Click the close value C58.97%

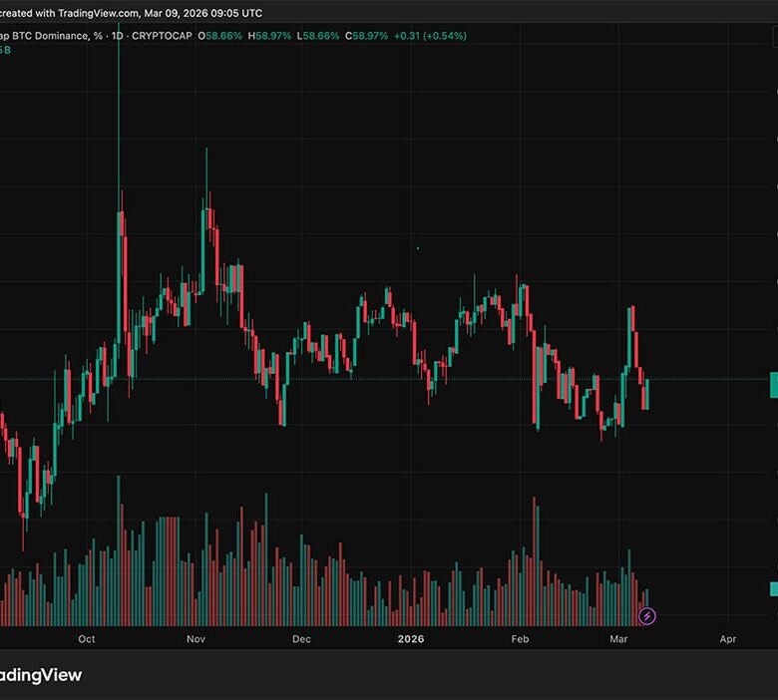366,36
